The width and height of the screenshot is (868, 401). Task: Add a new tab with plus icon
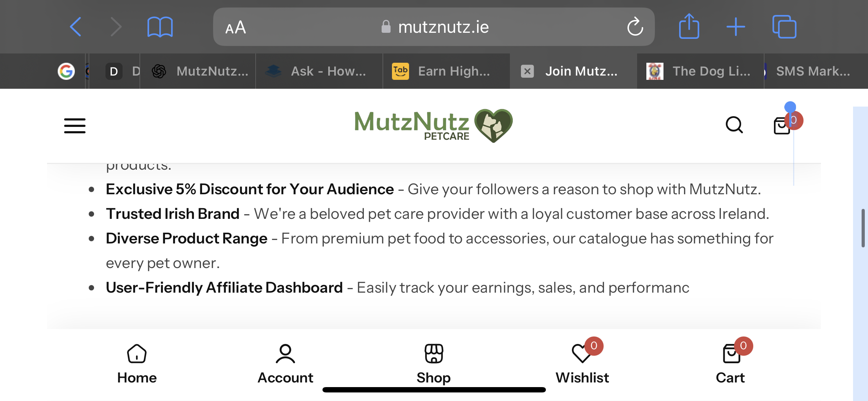point(736,27)
